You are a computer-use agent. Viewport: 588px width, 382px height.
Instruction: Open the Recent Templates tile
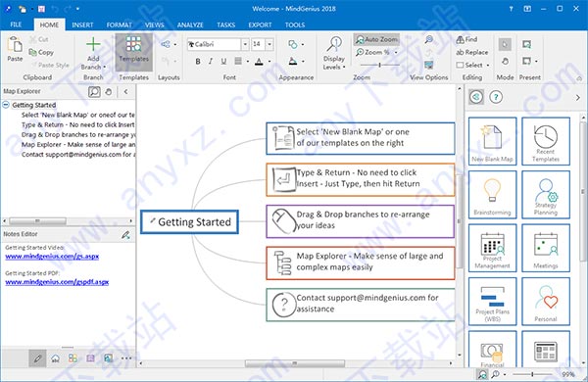click(x=546, y=141)
